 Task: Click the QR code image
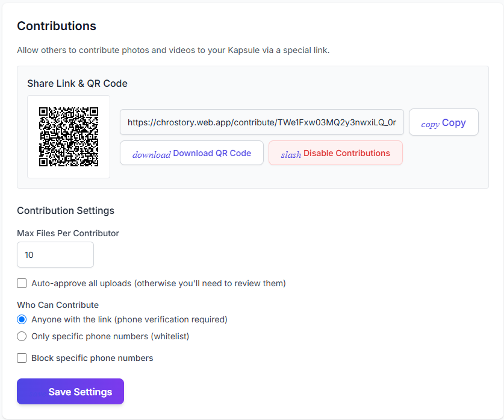point(69,137)
